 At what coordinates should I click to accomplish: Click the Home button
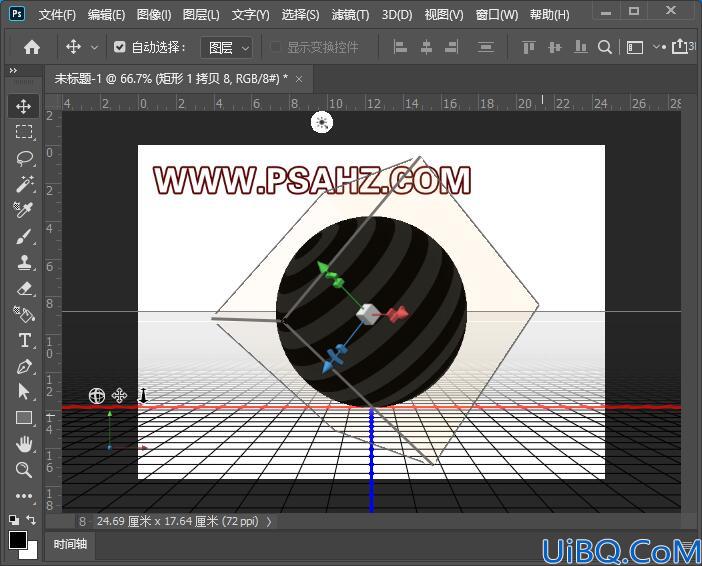click(x=32, y=47)
